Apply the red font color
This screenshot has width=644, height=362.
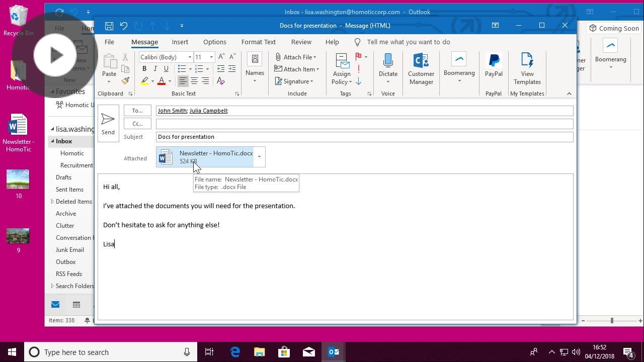[x=162, y=81]
